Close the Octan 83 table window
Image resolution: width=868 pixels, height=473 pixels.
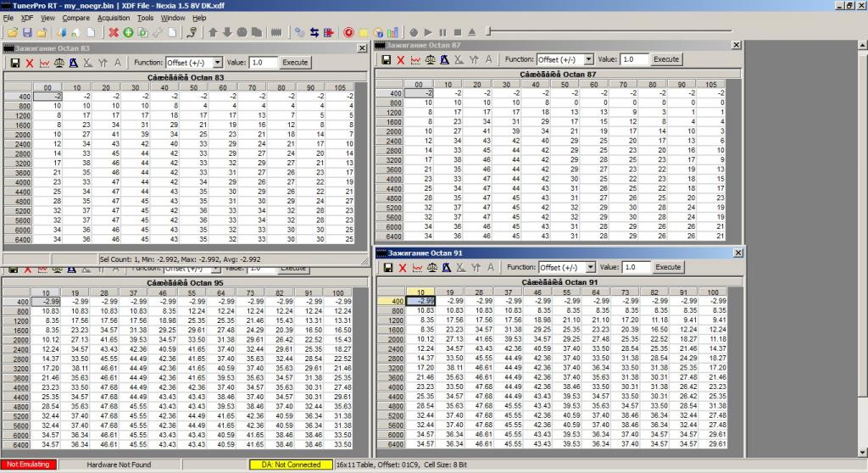pos(361,48)
